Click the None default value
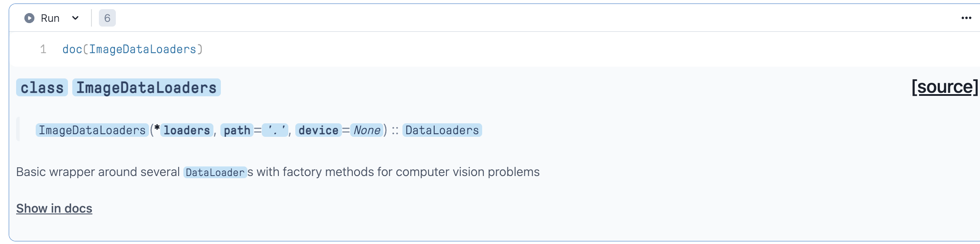Image resolution: width=980 pixels, height=244 pixels. click(x=367, y=130)
